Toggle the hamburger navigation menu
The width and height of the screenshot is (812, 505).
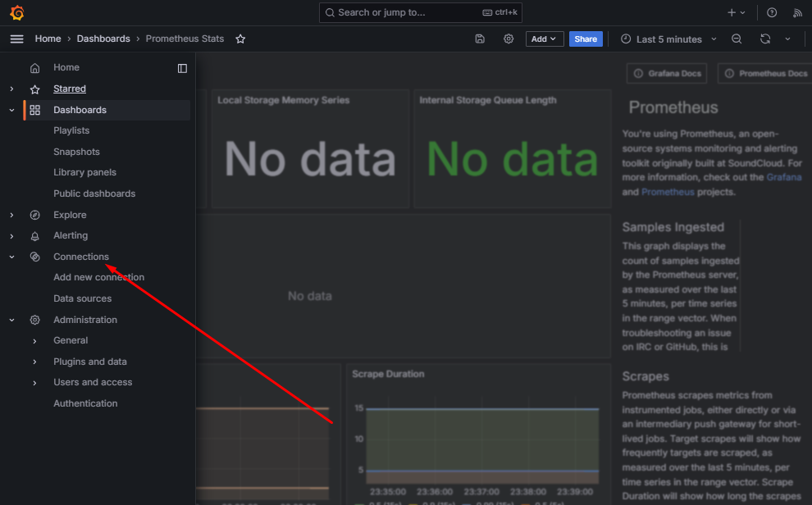point(16,39)
